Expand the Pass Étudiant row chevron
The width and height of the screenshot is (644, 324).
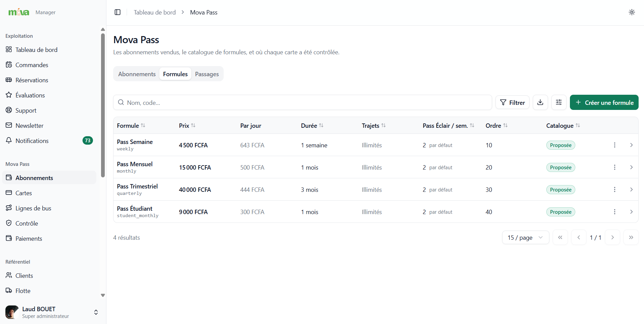(631, 212)
